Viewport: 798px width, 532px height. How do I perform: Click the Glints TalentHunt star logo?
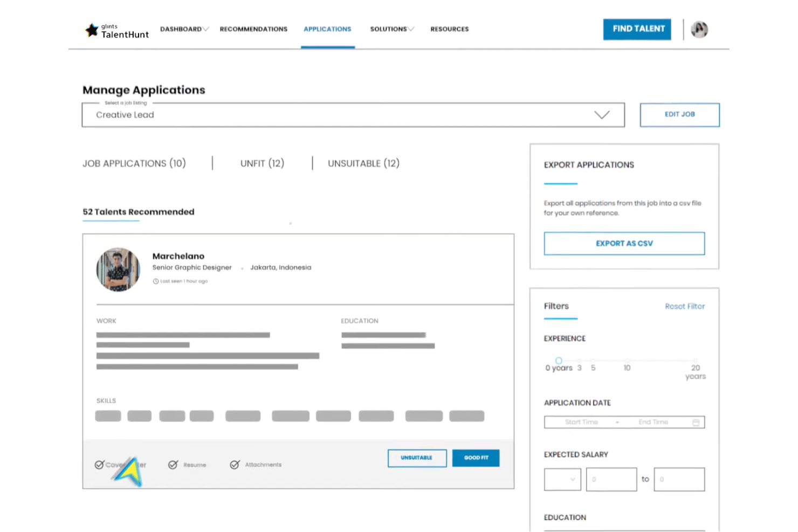(x=92, y=30)
